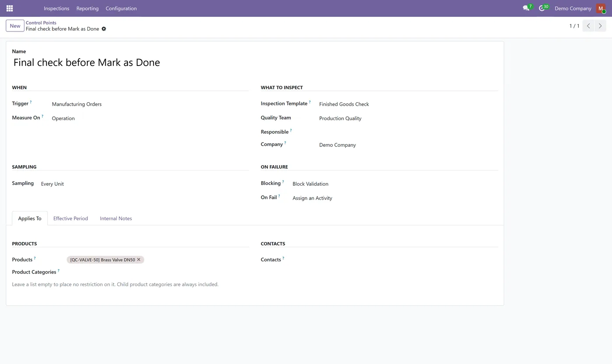
Task: Open the gear actions menu beside the record title
Action: tap(104, 29)
